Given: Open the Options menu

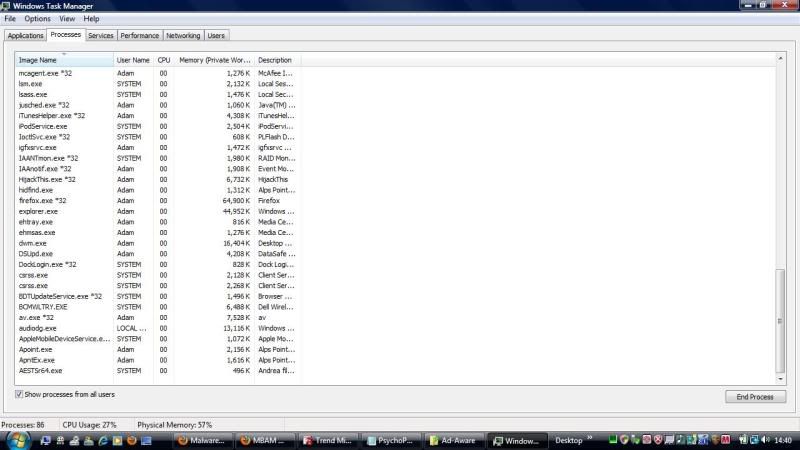Looking at the screenshot, I should tap(37, 19).
